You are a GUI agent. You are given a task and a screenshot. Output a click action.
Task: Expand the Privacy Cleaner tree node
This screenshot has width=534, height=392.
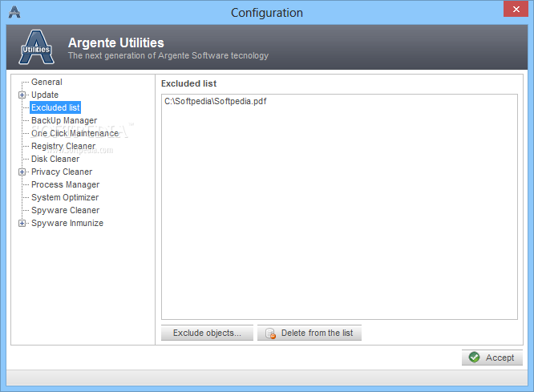point(22,172)
